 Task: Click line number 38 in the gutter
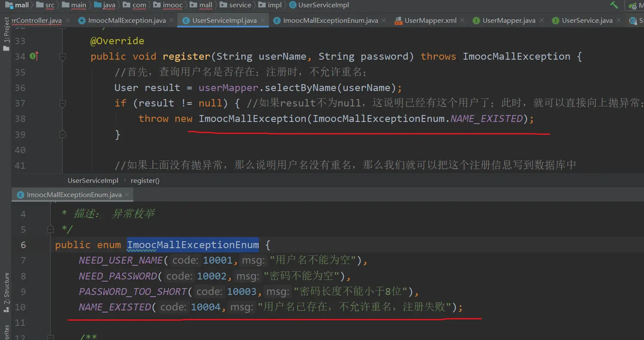20,119
